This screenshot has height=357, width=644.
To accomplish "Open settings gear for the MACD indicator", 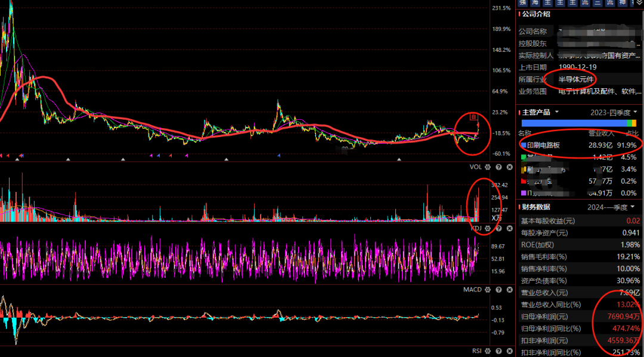I will click(x=488, y=290).
